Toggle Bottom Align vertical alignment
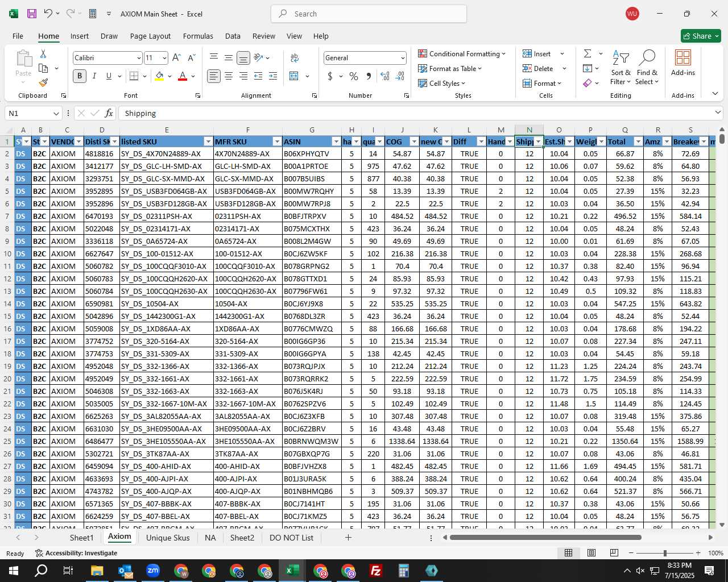The width and height of the screenshot is (728, 582). [x=243, y=58]
